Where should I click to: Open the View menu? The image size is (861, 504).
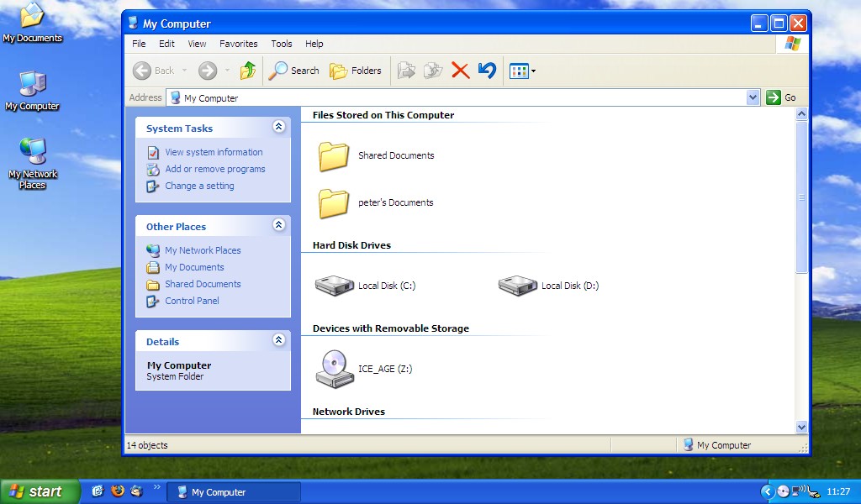(197, 44)
